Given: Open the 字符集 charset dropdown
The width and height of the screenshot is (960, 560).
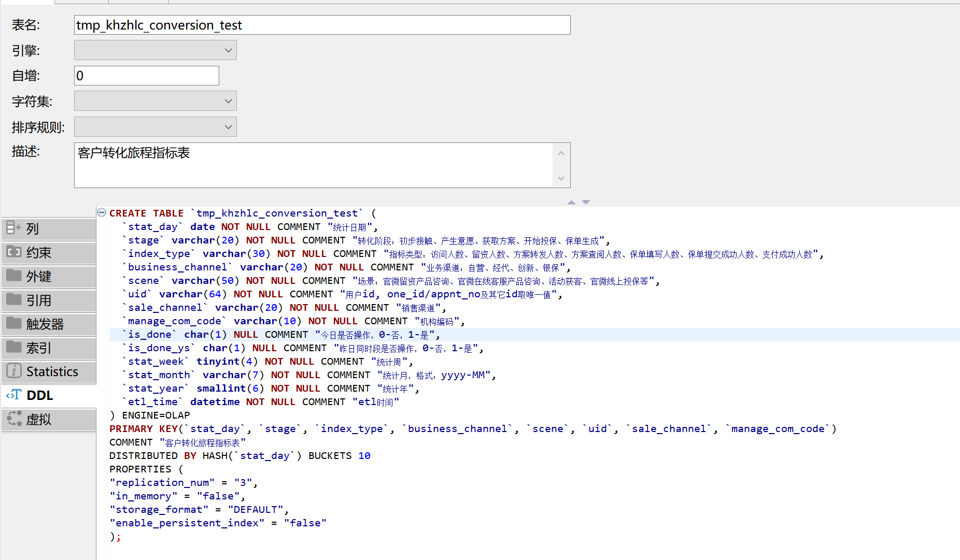Looking at the screenshot, I should click(156, 101).
